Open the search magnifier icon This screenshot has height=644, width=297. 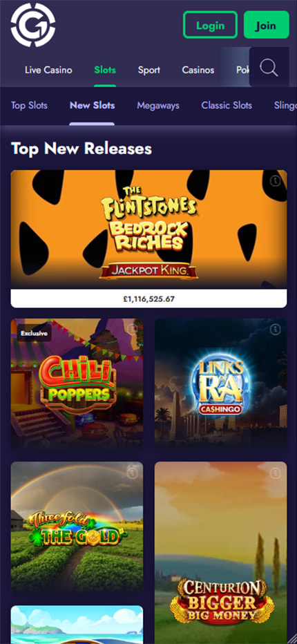269,67
